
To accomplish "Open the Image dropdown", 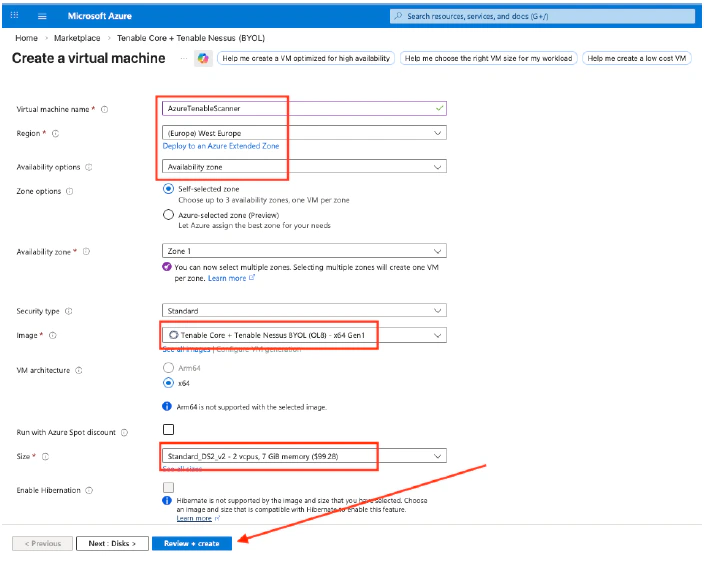I will 304,335.
